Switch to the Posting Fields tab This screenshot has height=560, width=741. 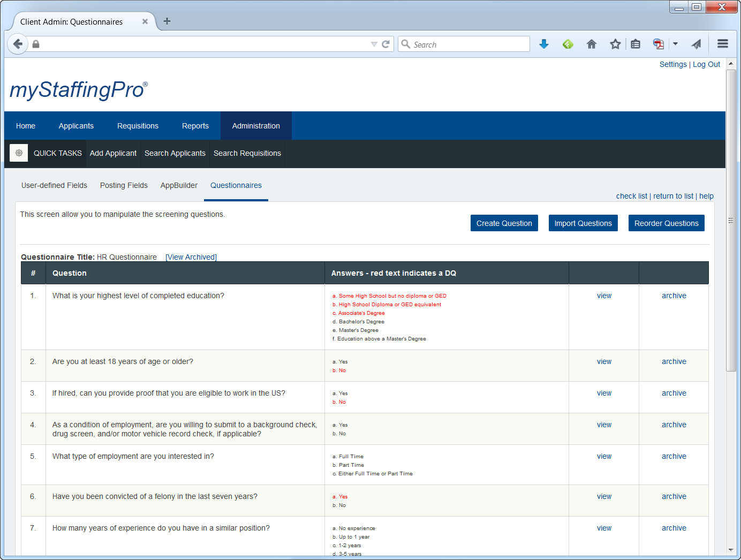[124, 185]
